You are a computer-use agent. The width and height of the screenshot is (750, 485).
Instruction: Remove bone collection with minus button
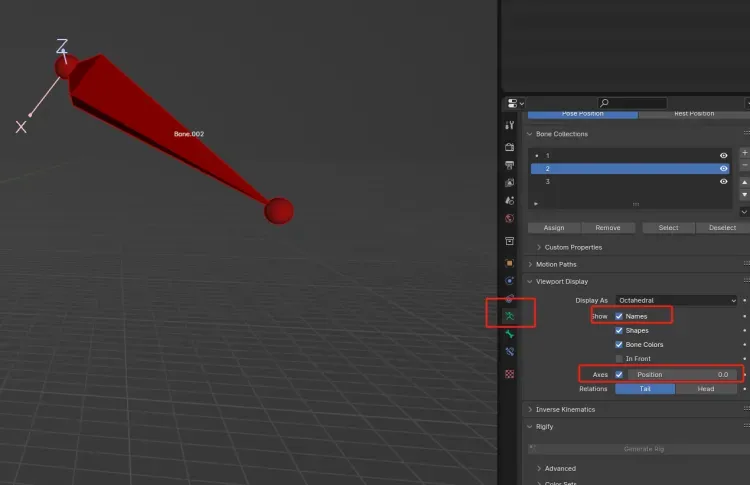click(x=744, y=165)
